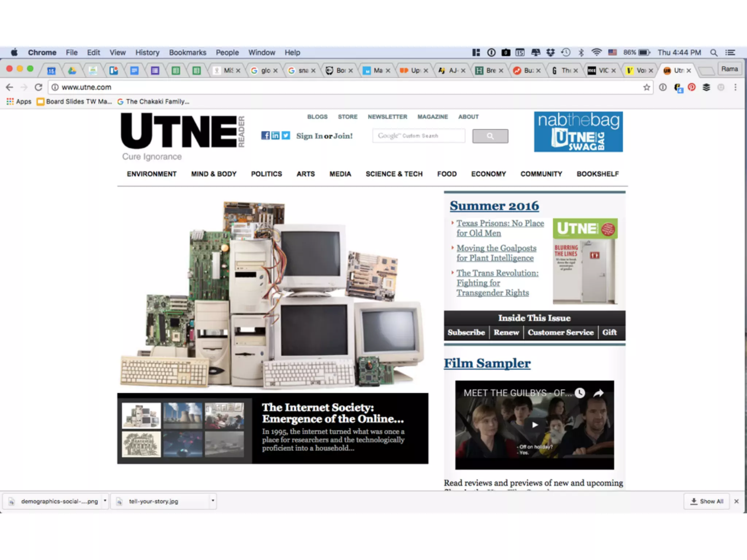This screenshot has height=560, width=747.
Task: Open the Pinterest extension icon
Action: [x=692, y=87]
